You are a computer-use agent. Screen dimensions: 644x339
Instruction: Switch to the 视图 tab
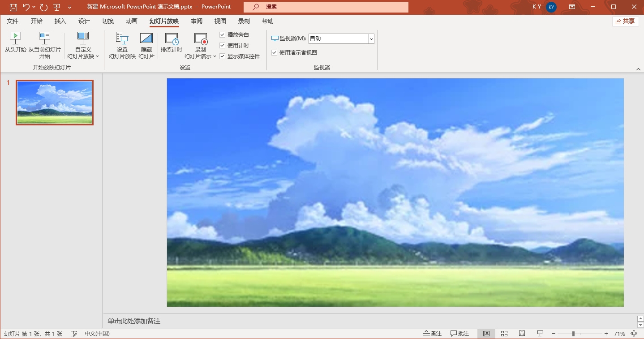tap(220, 21)
